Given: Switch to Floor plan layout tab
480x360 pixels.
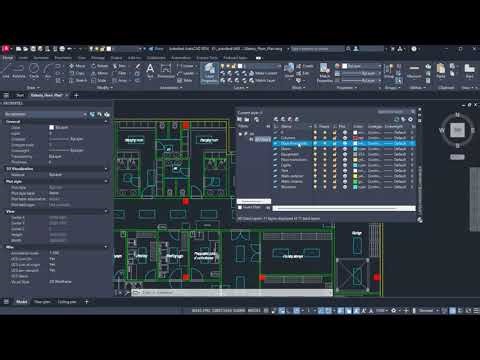Looking at the screenshot, I should (42, 302).
